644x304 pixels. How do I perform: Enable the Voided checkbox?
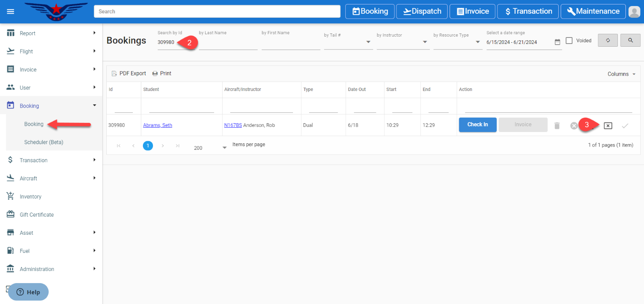pyautogui.click(x=569, y=41)
